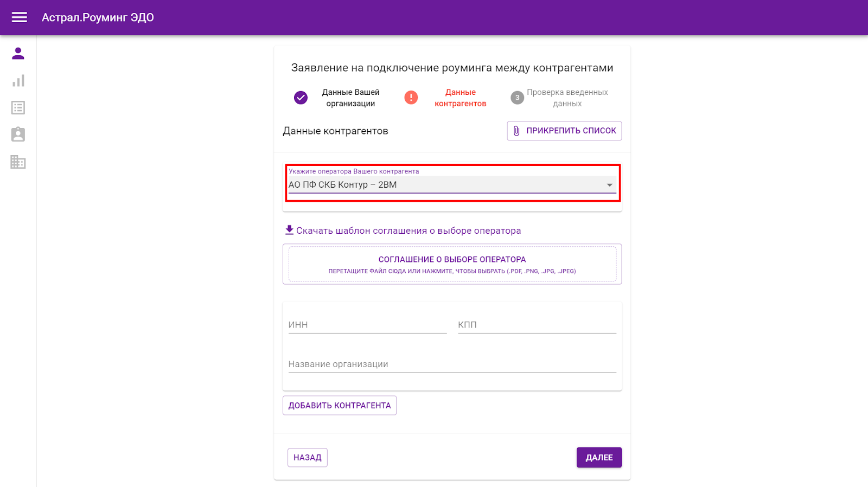
Task: Click ДОБАВИТЬ КОНТРАГЕНТА button
Action: click(x=340, y=406)
